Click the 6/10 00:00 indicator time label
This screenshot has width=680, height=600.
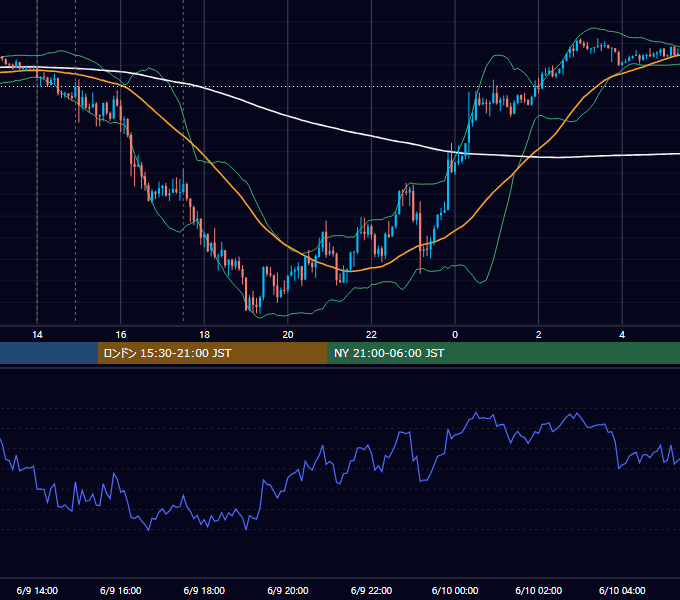point(455,590)
